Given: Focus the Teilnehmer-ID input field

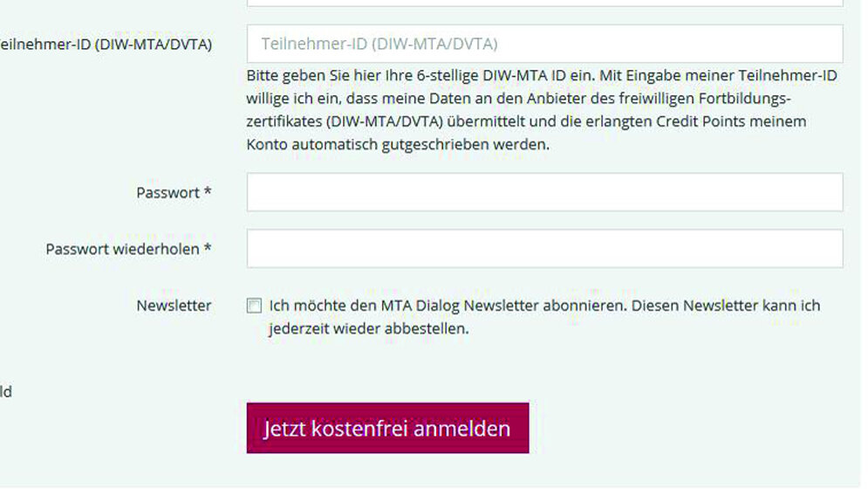Looking at the screenshot, I should pos(544,44).
